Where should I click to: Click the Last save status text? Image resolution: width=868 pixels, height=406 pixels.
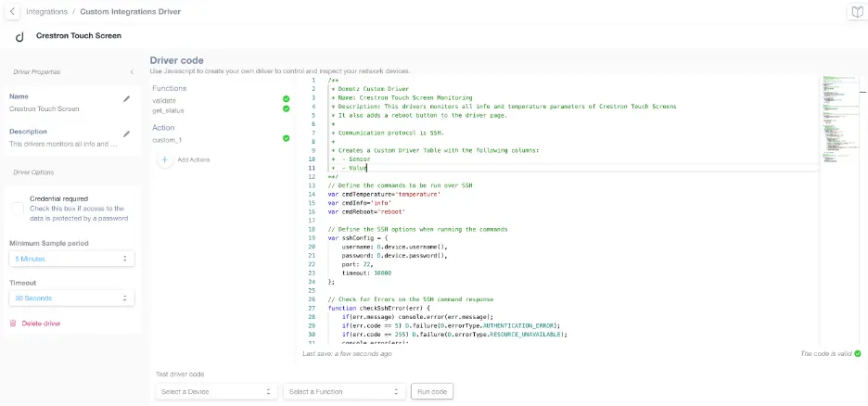[x=347, y=353]
